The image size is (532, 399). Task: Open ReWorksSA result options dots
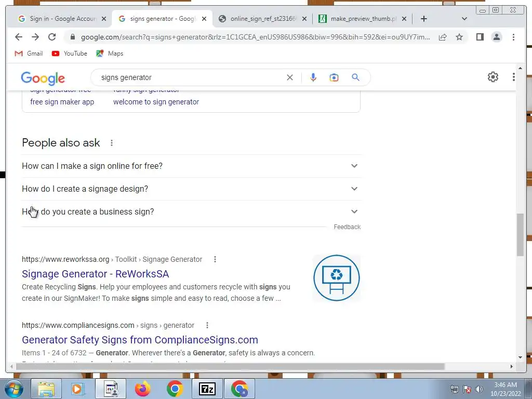point(215,259)
